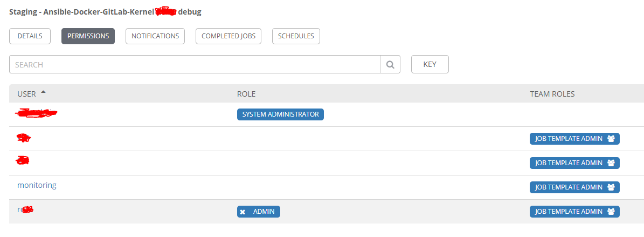
Task: Open the monitoring user link
Action: [37, 185]
